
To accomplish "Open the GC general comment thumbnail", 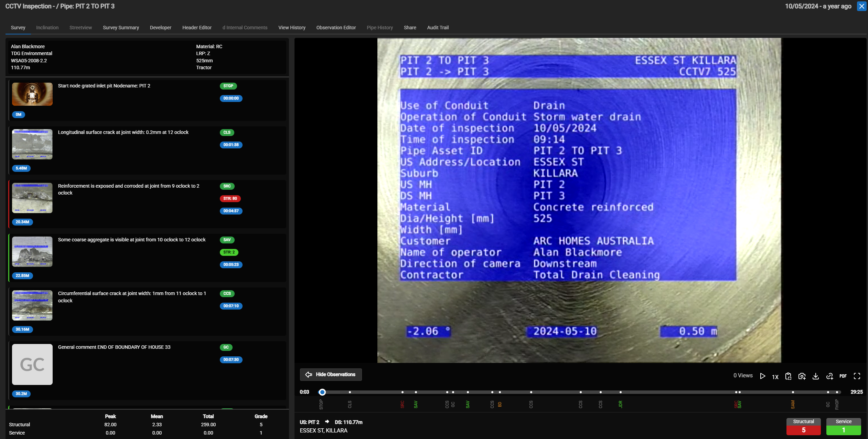I will tap(32, 364).
